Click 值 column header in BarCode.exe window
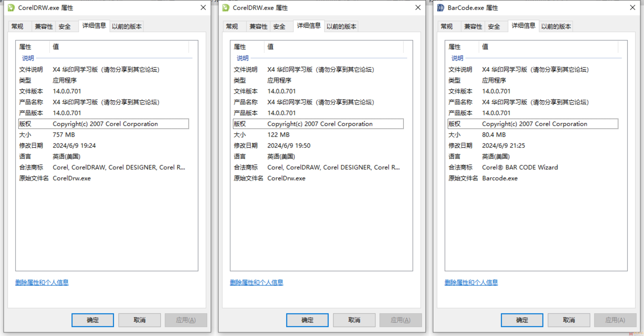The width and height of the screenshot is (644, 336). click(549, 47)
